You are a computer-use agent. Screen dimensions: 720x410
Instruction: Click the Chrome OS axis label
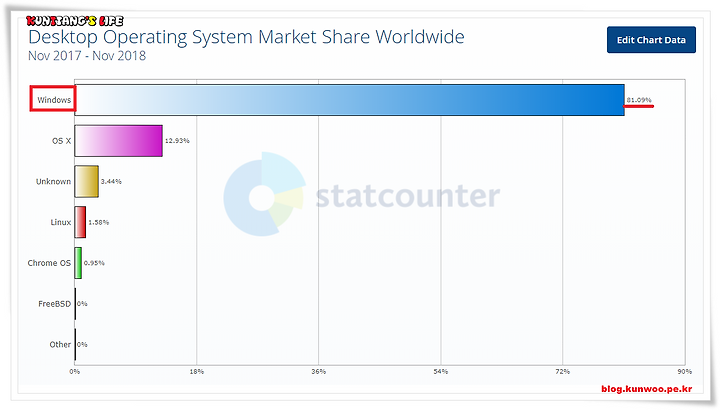click(49, 263)
